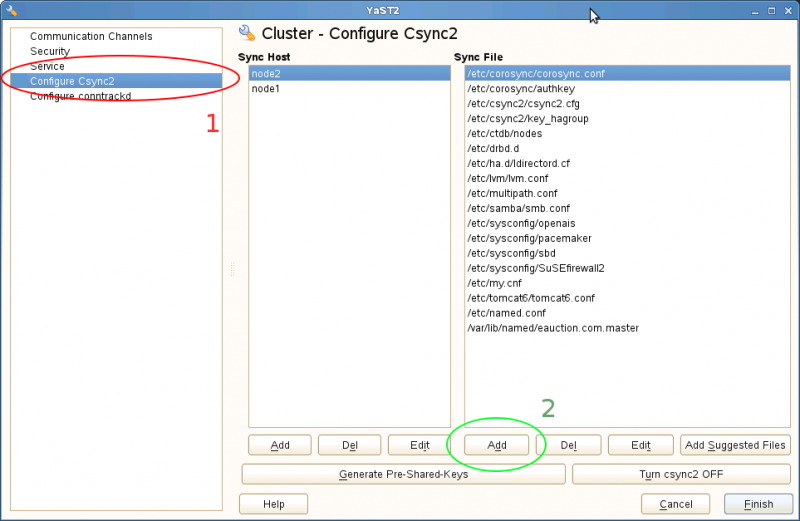
Task: Click Add under Sync Host list
Action: (x=280, y=445)
